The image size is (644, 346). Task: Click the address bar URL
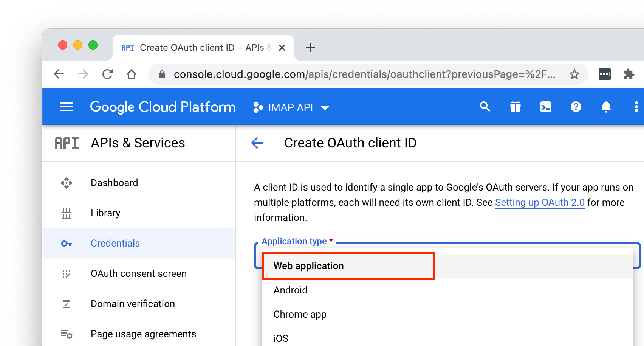pos(364,74)
